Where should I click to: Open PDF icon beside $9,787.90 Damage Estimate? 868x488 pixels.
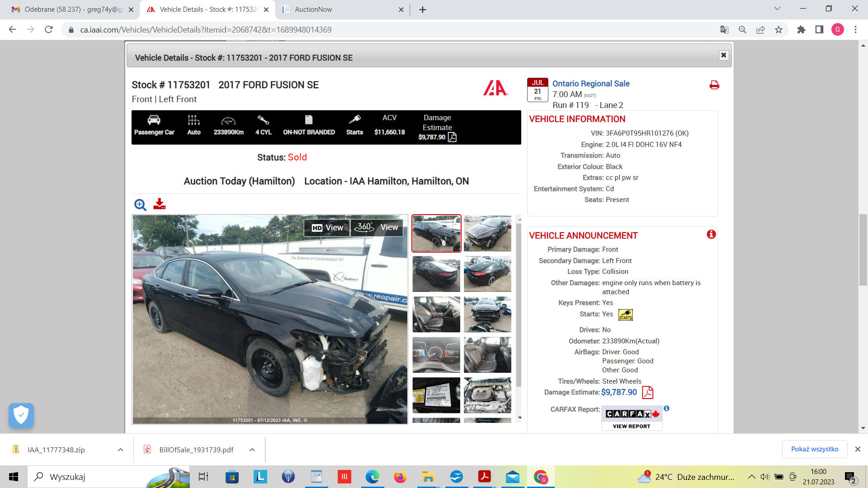point(647,392)
